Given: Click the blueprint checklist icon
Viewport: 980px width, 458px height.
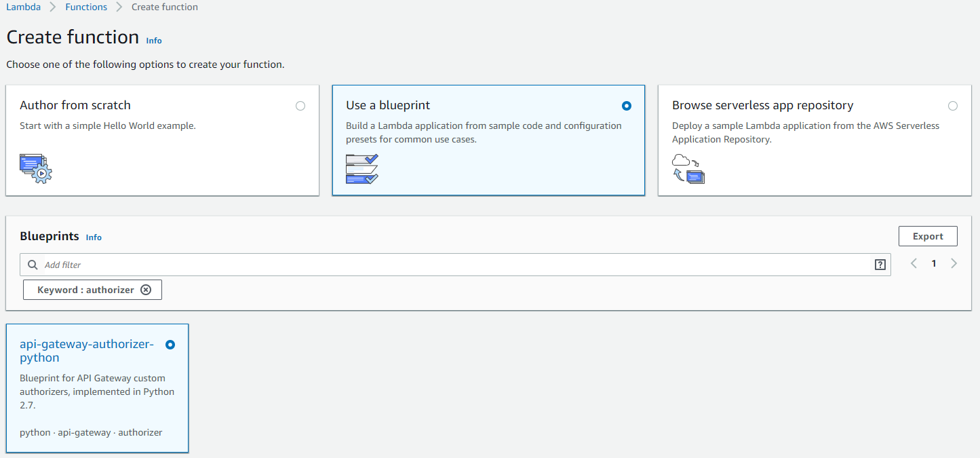Looking at the screenshot, I should [361, 169].
